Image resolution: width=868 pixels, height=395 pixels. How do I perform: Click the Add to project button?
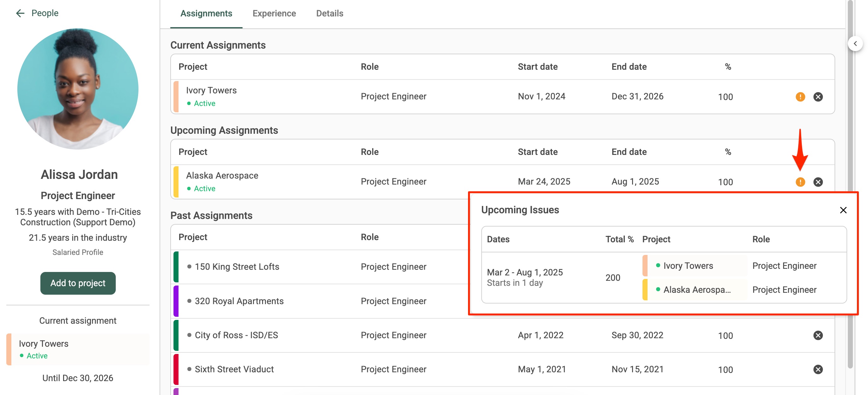(78, 283)
